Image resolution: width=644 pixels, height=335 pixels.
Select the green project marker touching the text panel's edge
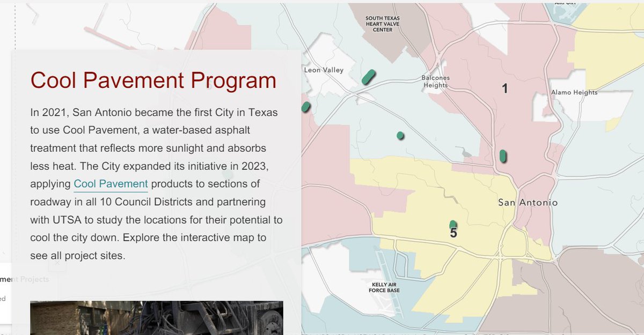coord(306,107)
